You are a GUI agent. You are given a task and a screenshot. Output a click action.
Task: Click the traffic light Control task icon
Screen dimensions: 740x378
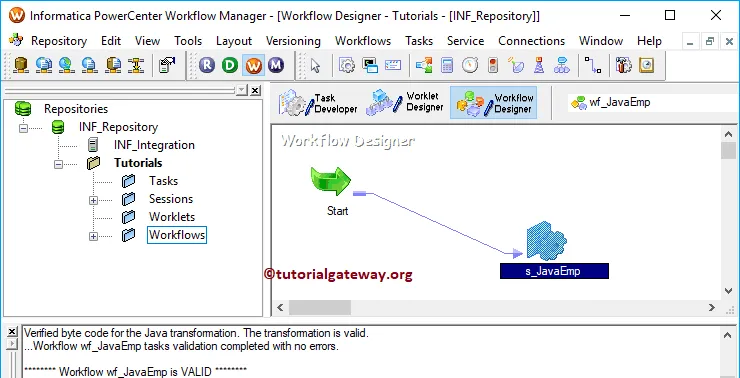pyautogui.click(x=493, y=65)
